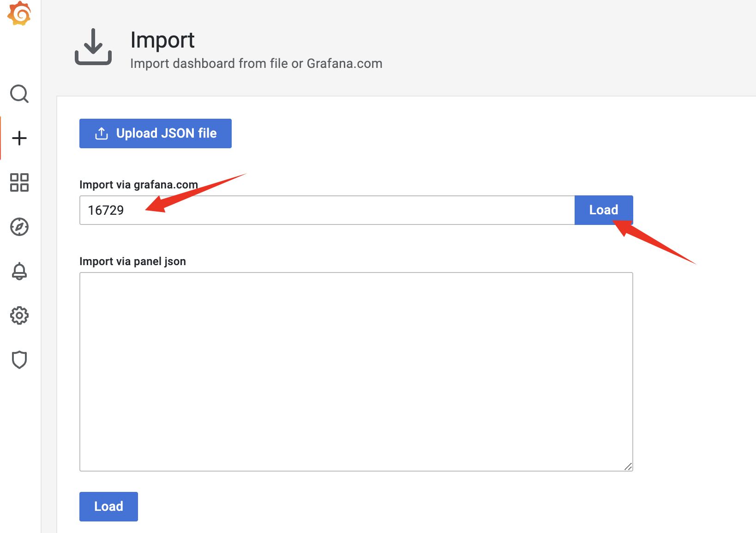This screenshot has width=756, height=533.
Task: Click the Grafana logo home icon
Action: tap(19, 13)
